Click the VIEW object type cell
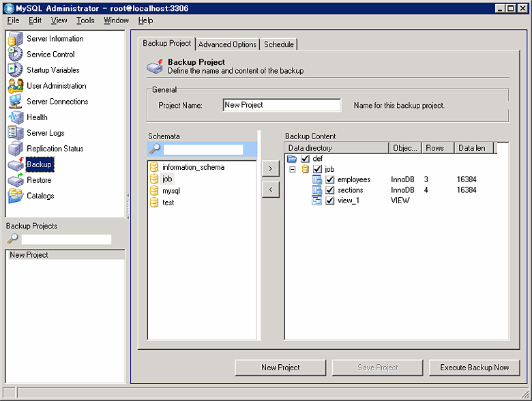532x401 pixels. click(x=400, y=200)
